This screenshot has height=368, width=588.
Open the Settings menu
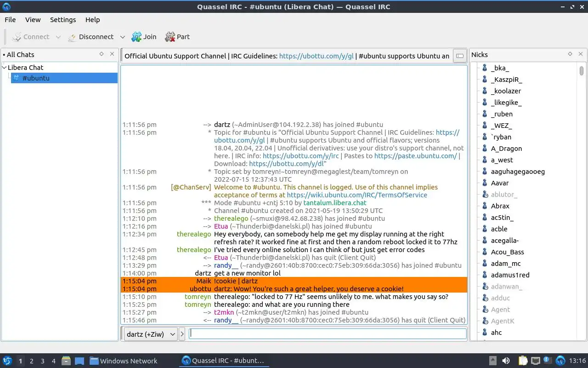click(63, 20)
